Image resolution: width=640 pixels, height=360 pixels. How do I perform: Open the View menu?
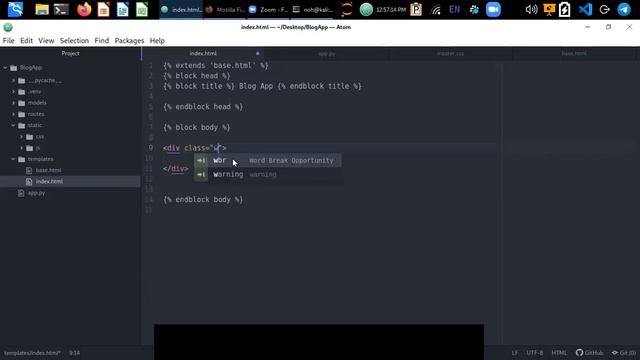point(46,40)
